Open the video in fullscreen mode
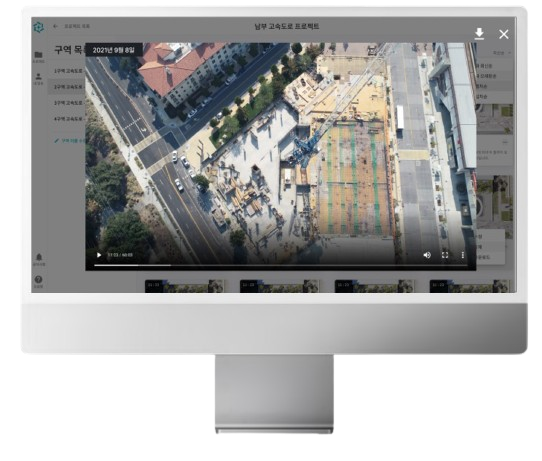This screenshot has width=542, height=461. pos(445,255)
